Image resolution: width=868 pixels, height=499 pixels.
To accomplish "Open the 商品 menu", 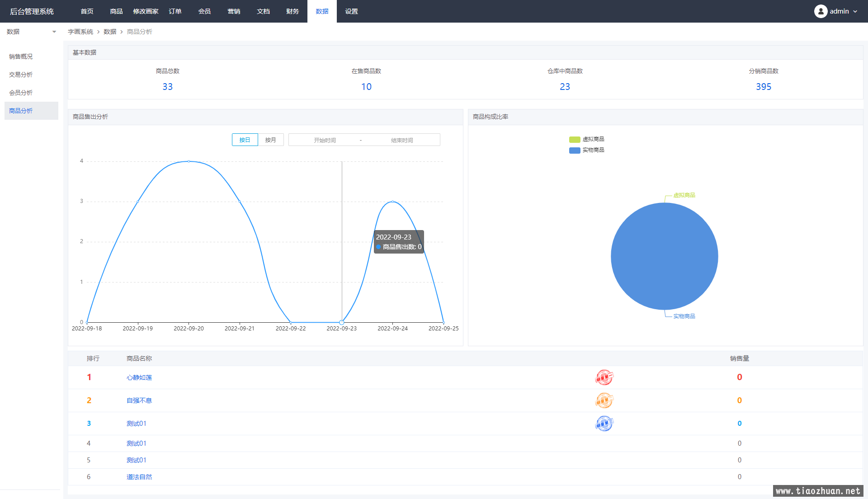I will 116,11.
